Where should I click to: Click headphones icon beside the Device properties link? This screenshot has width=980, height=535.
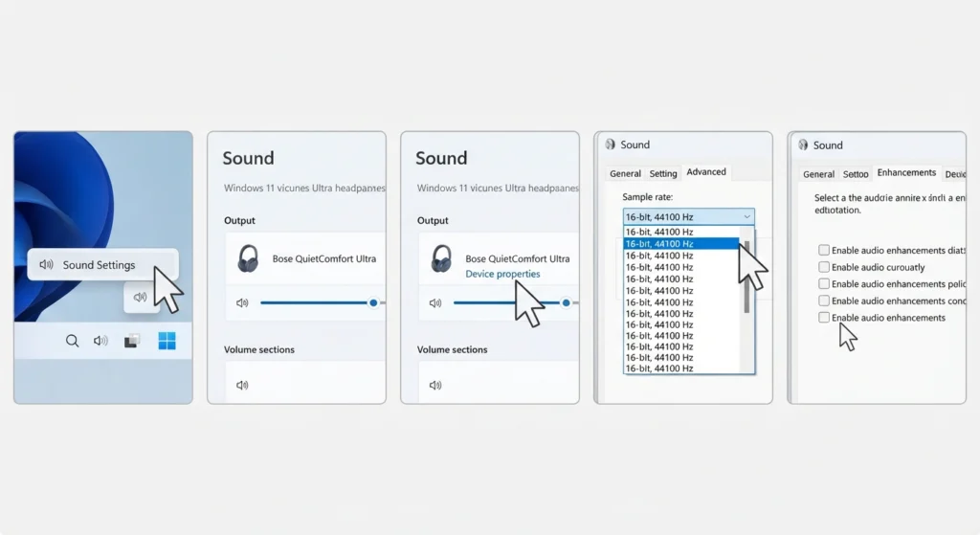(441, 258)
